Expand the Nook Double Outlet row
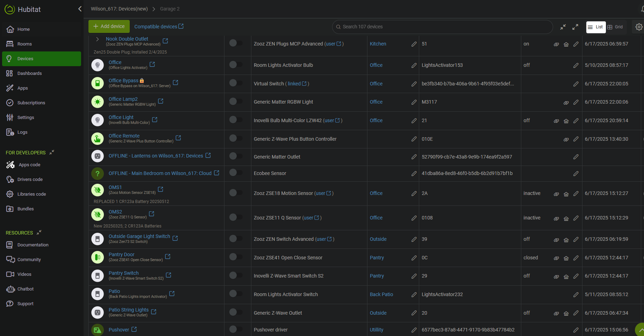The width and height of the screenshot is (644, 336). [x=98, y=39]
